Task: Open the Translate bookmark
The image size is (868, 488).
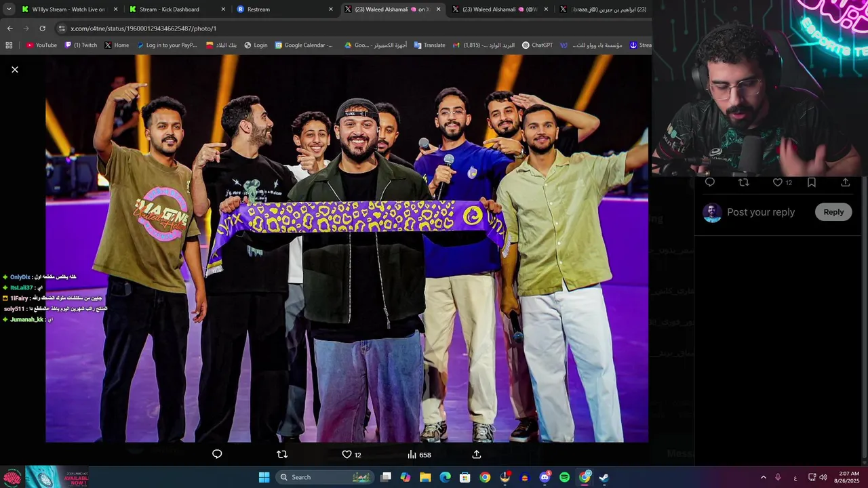Action: [429, 45]
